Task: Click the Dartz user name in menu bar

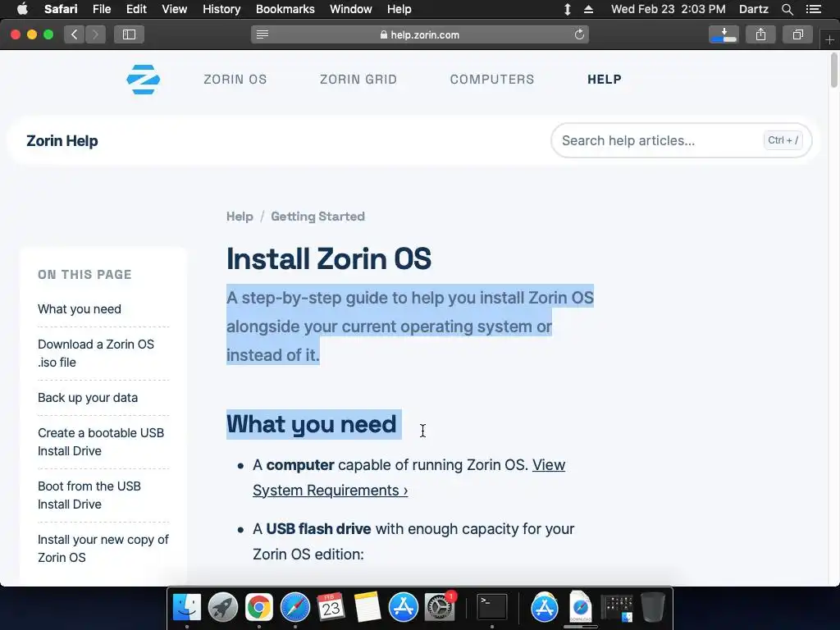Action: 753,9
